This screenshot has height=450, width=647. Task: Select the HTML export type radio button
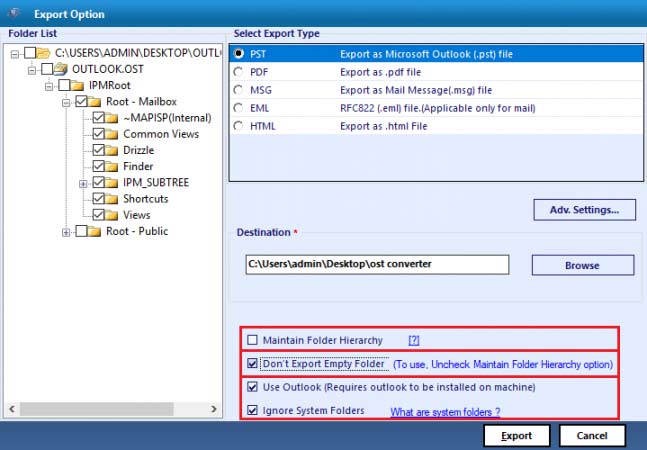[238, 126]
